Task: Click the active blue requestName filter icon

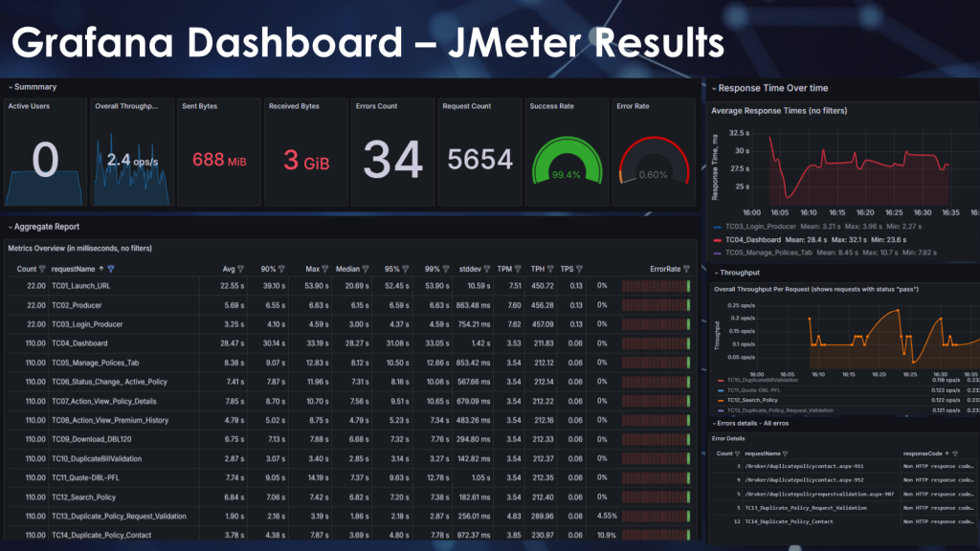Action: pyautogui.click(x=111, y=269)
